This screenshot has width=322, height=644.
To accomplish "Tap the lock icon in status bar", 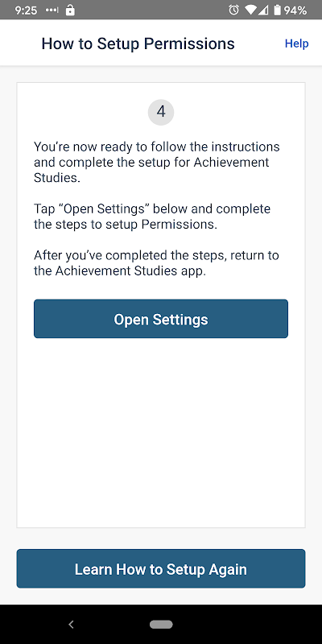I will coord(70,10).
